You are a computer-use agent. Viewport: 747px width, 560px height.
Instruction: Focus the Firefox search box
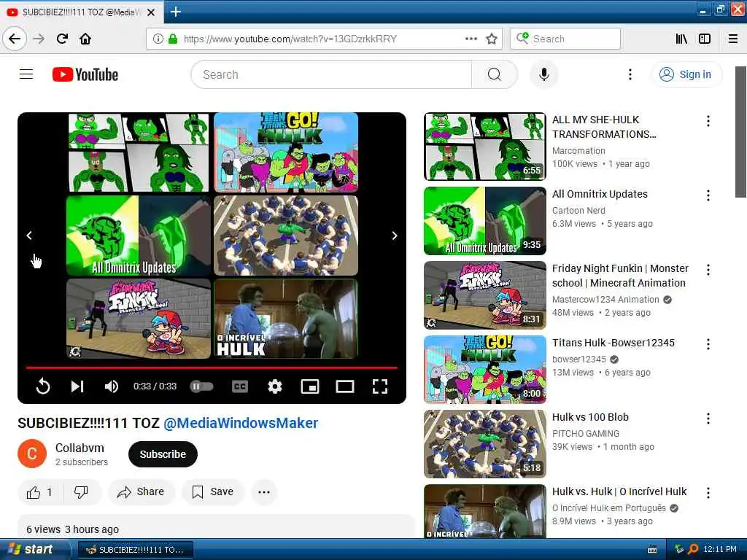pyautogui.click(x=565, y=39)
